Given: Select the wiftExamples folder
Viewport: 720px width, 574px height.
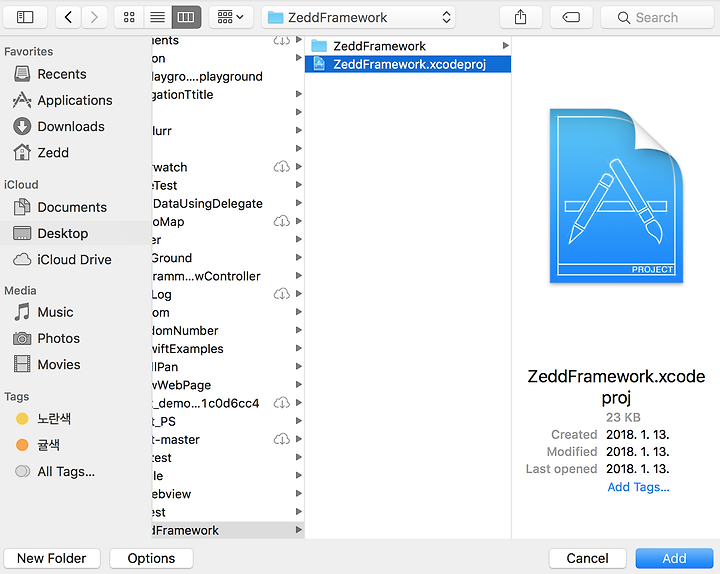Looking at the screenshot, I should pos(228,349).
